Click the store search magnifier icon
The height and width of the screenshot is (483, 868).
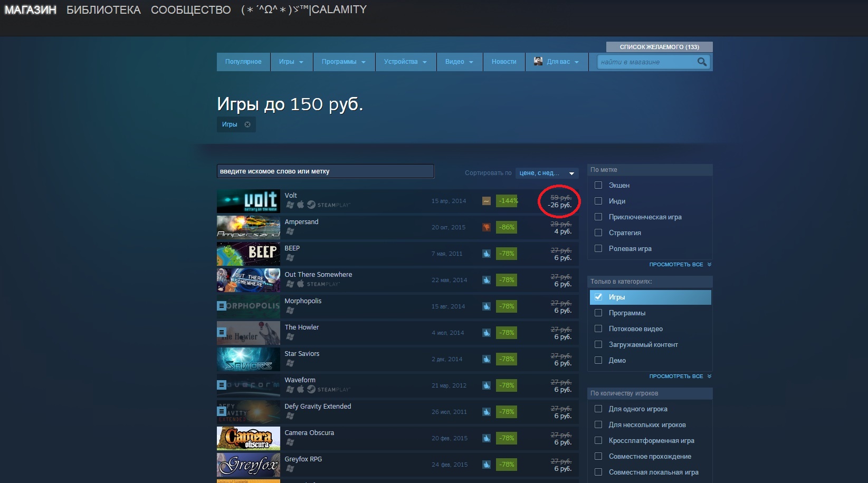click(x=702, y=62)
